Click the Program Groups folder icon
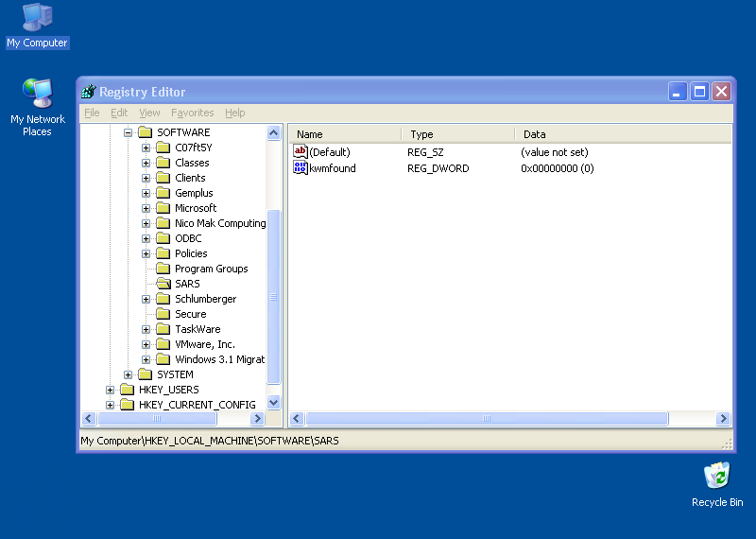The width and height of the screenshot is (756, 539). [x=163, y=269]
